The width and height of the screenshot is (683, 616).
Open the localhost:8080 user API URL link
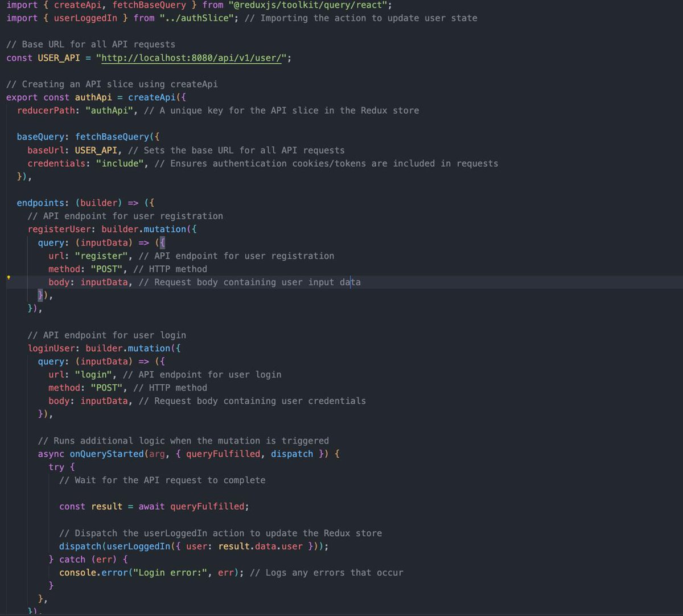pos(191,58)
